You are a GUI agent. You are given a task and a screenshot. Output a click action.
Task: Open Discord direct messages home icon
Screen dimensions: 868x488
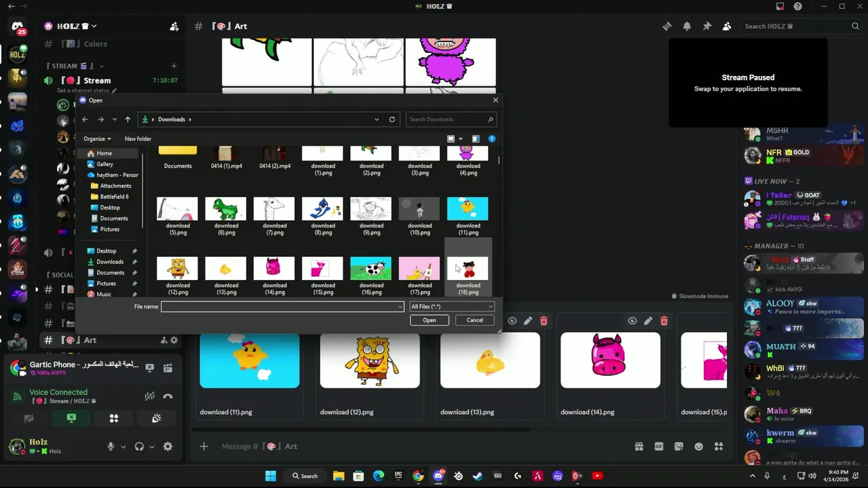pyautogui.click(x=18, y=27)
